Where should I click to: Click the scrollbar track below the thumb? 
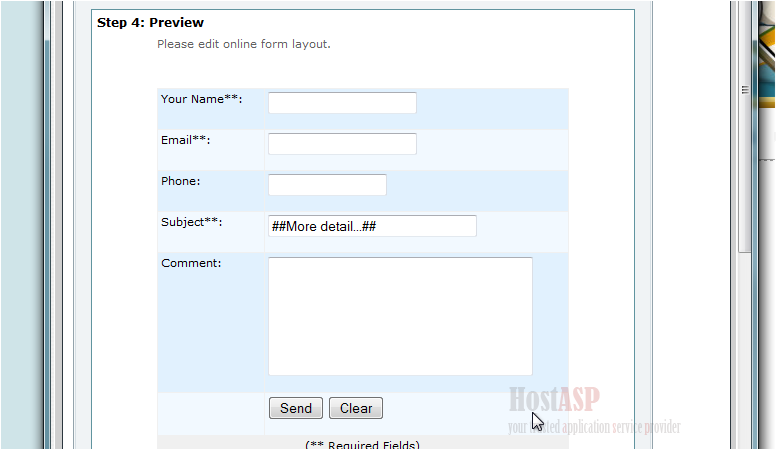point(744,350)
